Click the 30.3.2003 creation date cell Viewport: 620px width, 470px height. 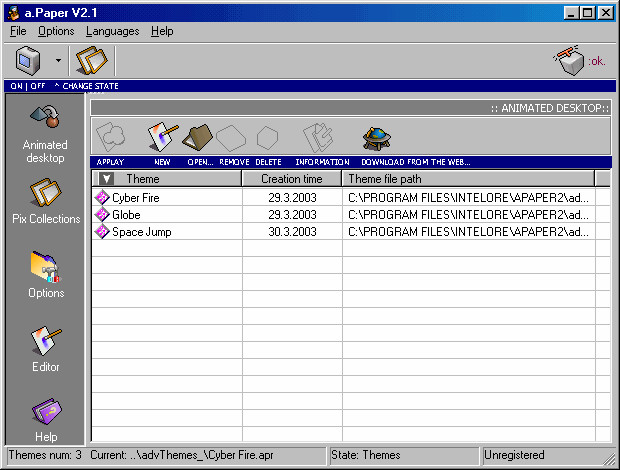pos(292,232)
